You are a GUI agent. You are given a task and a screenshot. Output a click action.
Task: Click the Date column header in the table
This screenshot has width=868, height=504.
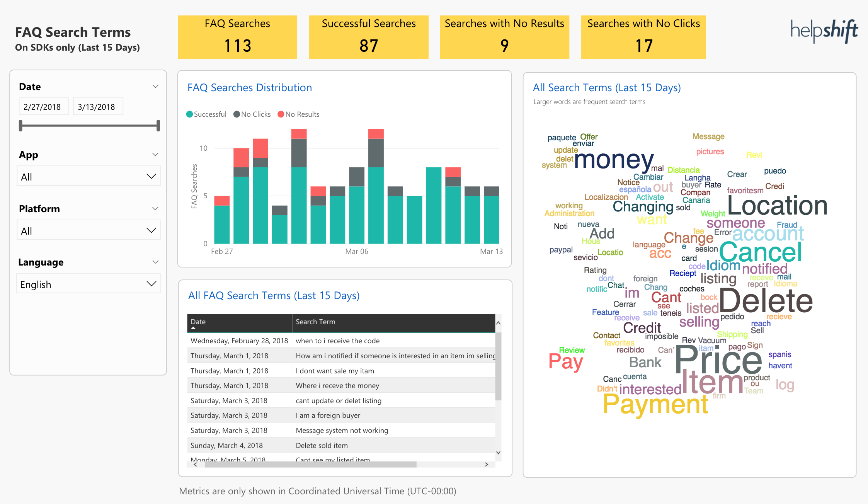[x=198, y=322]
